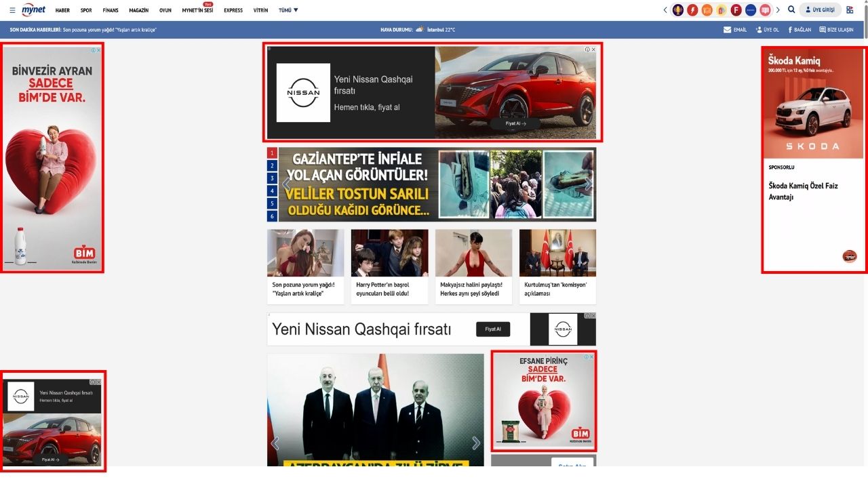The height and width of the screenshot is (488, 868).
Task: Open the apps grid icon
Action: click(850, 10)
